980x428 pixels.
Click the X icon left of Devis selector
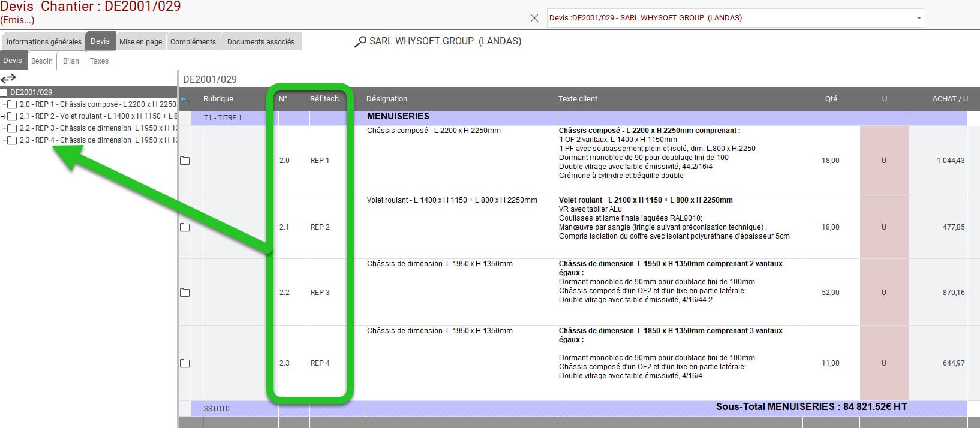(x=534, y=18)
